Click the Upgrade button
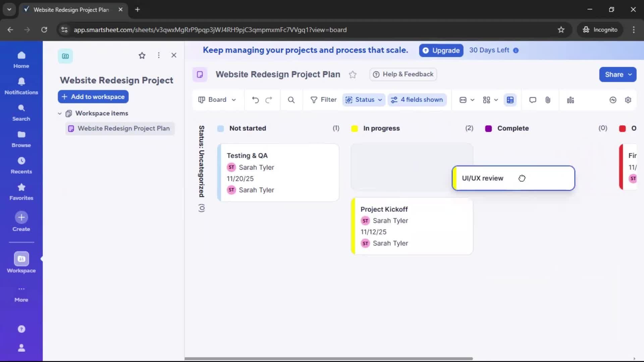The image size is (644, 362). 441,50
